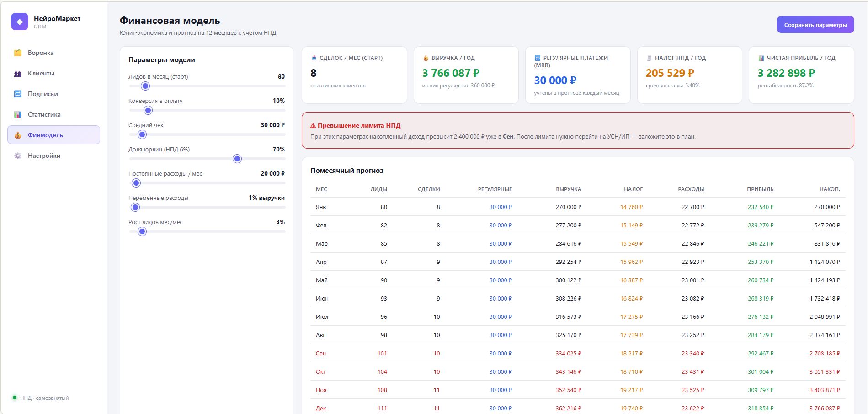Click the Рост лидов мес/мес slider handle

click(142, 231)
